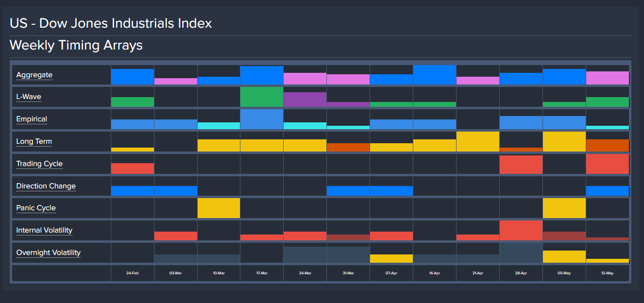
Task: Click the 05-May date label
Action: 564,273
